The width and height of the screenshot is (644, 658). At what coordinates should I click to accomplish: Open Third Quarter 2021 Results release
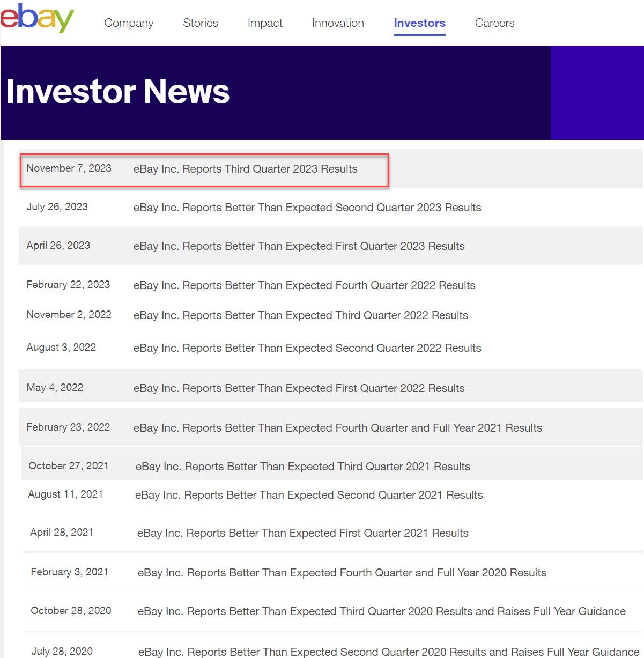[x=303, y=467]
